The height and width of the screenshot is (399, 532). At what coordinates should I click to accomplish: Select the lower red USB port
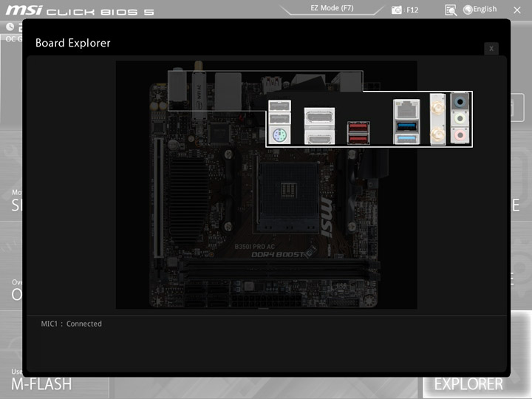(358, 139)
